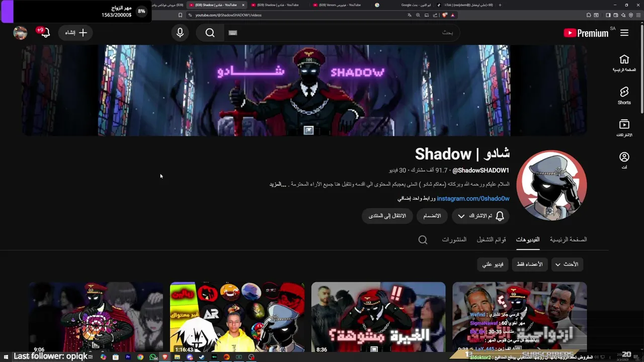The width and height of the screenshot is (644, 362).
Task: Click the Shadow channel banner image
Action: point(304,90)
